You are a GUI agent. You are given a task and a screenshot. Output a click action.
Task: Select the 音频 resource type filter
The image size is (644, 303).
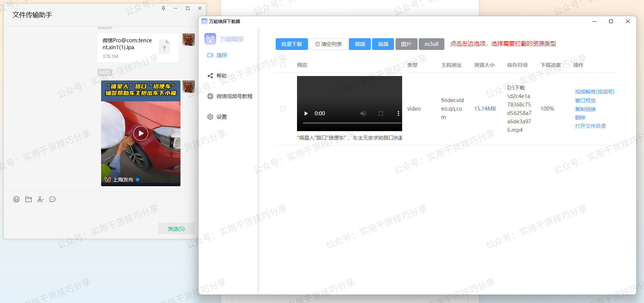point(383,44)
